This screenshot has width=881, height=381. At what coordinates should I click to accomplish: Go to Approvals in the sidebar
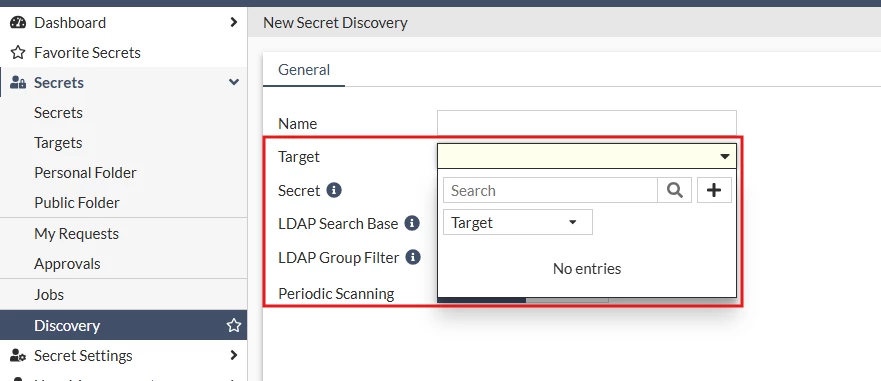(124, 264)
